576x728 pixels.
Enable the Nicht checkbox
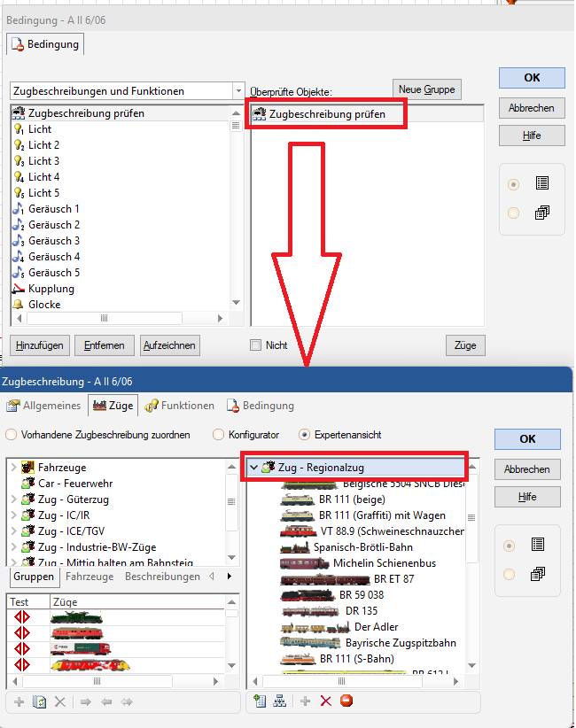tap(256, 345)
